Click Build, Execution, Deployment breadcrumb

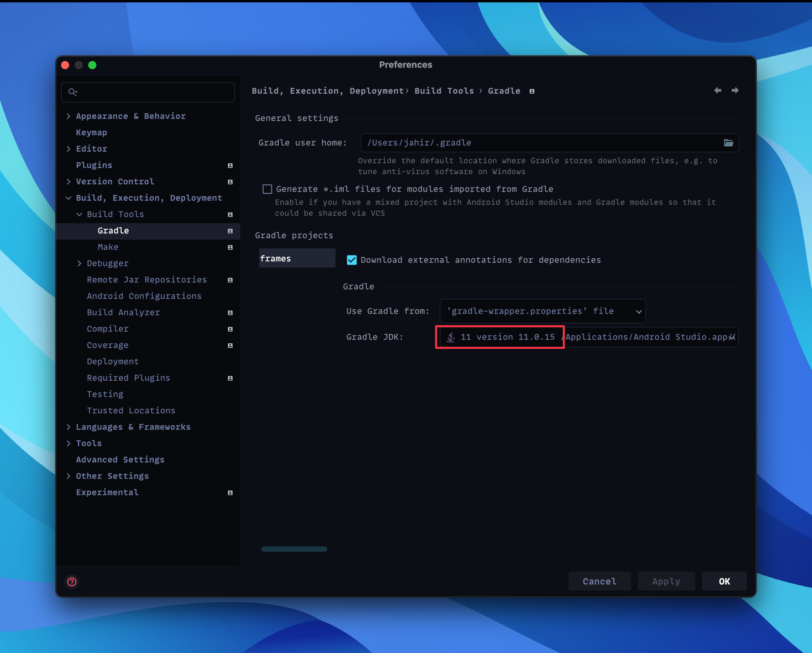pos(328,91)
